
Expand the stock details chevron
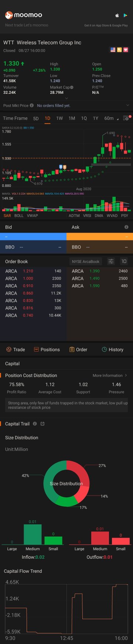66,98
